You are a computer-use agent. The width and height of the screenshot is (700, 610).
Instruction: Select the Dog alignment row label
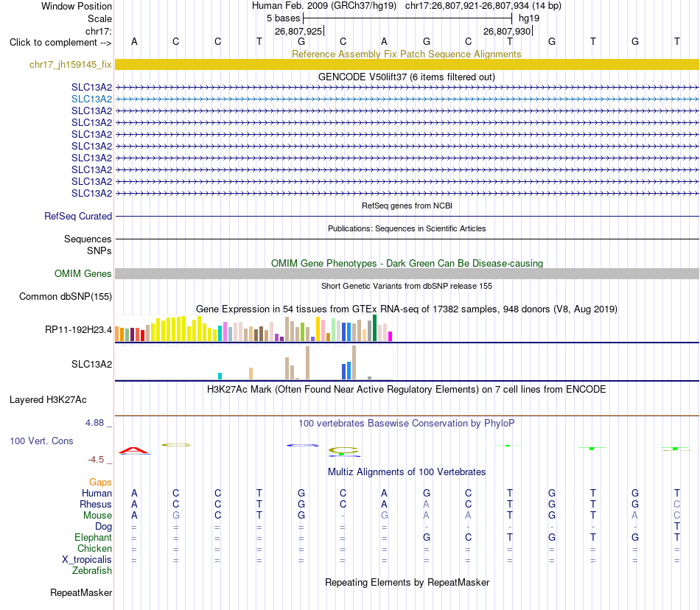tap(103, 527)
